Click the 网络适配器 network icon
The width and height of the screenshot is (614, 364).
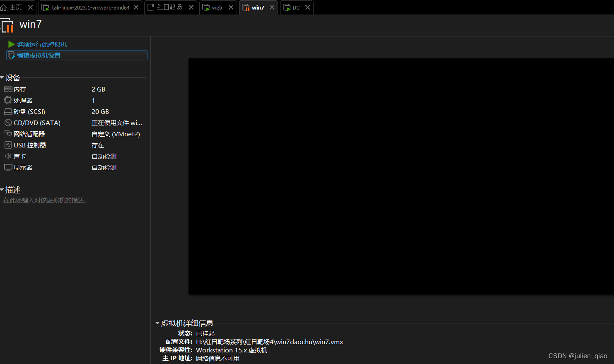pos(8,134)
